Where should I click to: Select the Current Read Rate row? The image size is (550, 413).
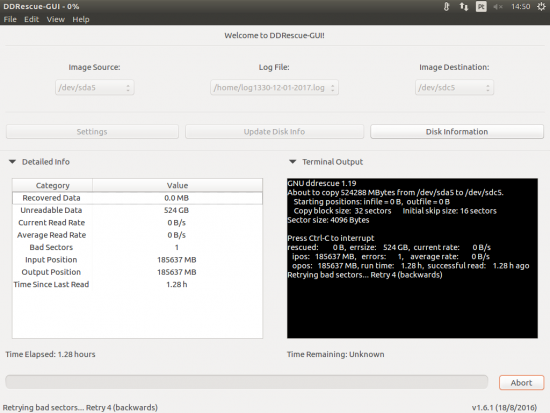[138, 222]
